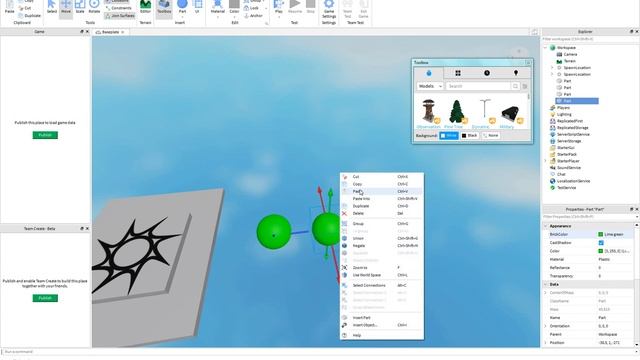Collapse the Workspace tree node

click(545, 48)
